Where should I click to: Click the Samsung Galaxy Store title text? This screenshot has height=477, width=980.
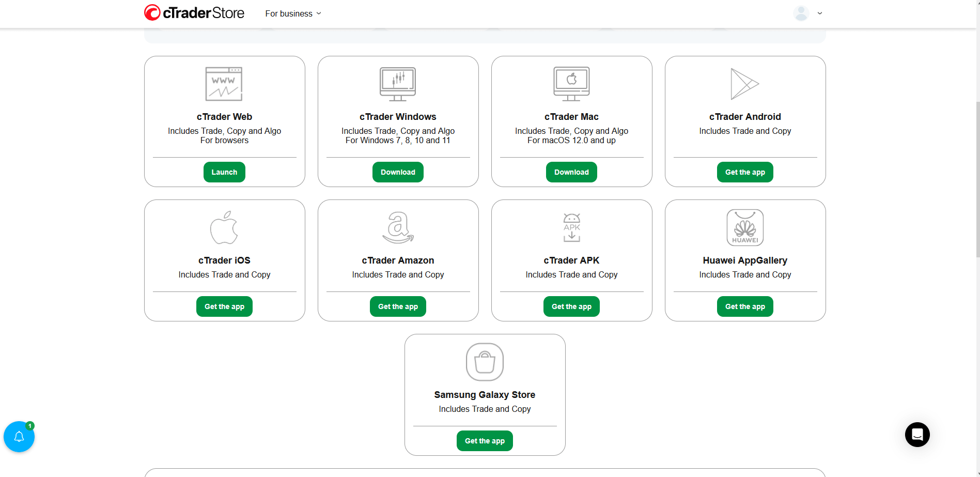tap(485, 395)
